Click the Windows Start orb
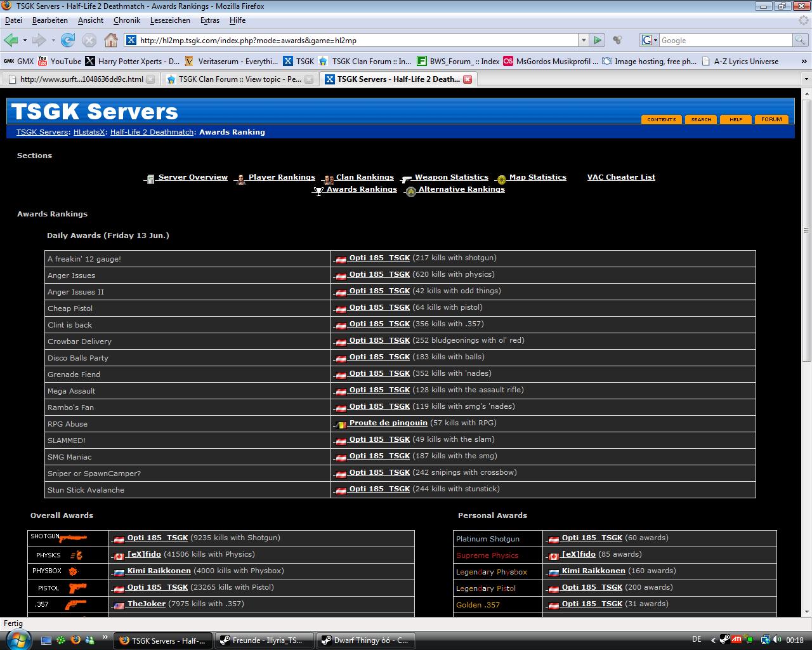The height and width of the screenshot is (650, 812). pyautogui.click(x=18, y=640)
